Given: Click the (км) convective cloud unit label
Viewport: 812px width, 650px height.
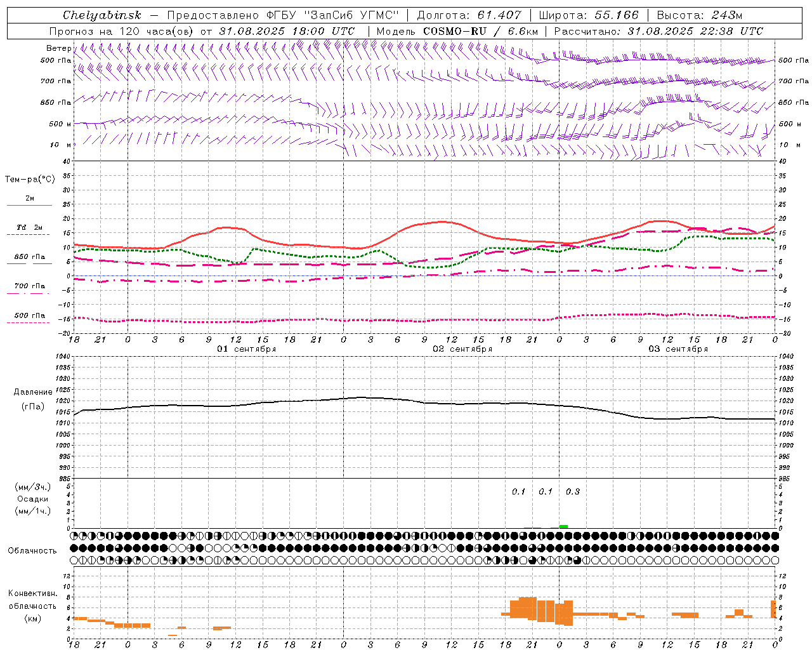Looking at the screenshot, I should click(x=32, y=618).
